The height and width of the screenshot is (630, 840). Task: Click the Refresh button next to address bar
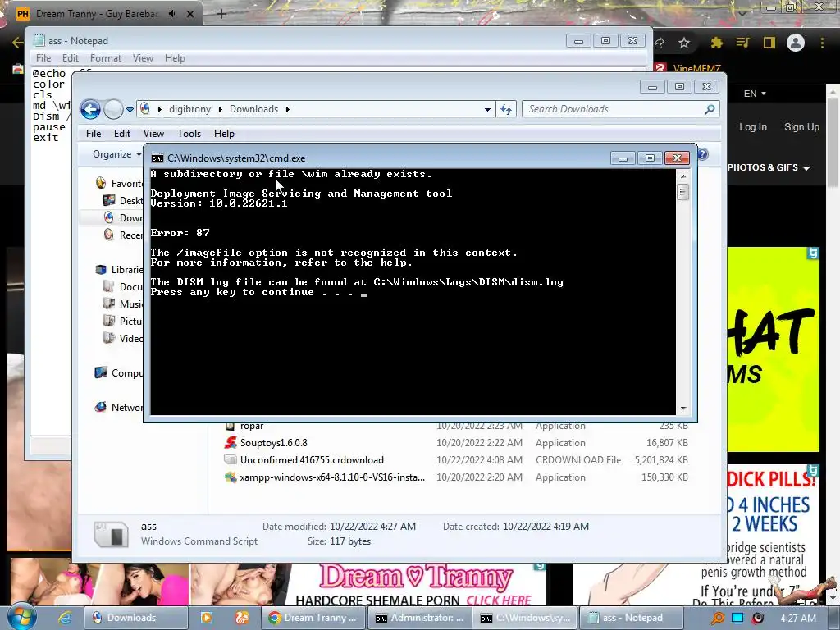506,109
